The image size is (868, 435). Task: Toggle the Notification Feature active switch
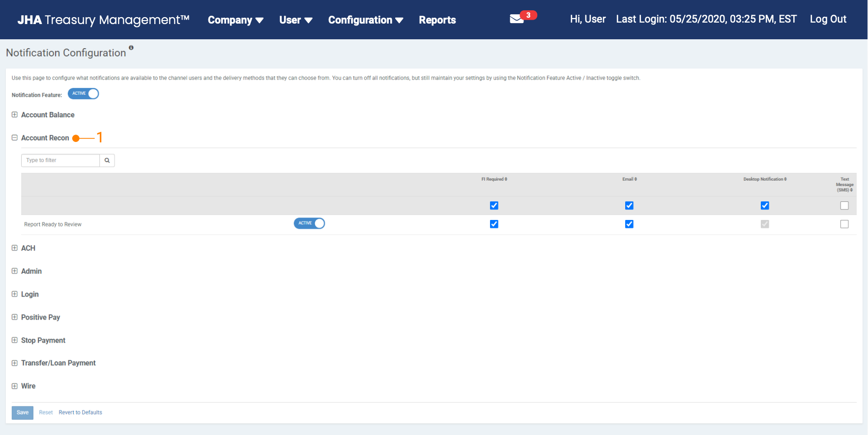coord(84,94)
